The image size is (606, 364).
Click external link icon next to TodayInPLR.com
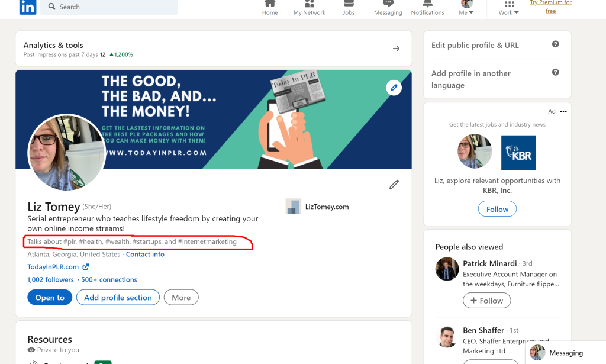[86, 266]
